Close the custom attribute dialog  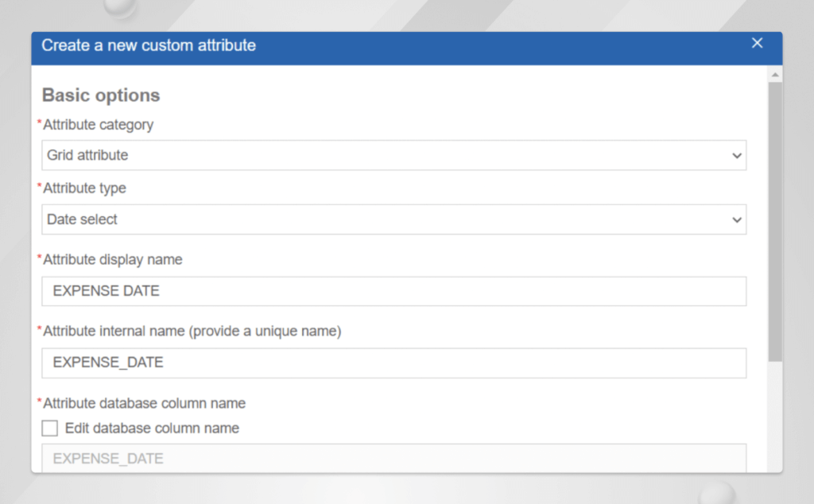click(x=757, y=44)
